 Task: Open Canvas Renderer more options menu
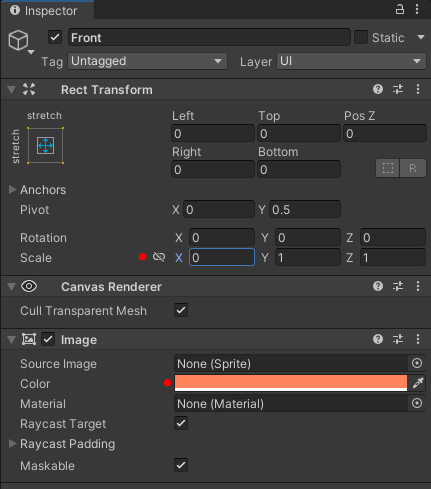click(x=418, y=286)
